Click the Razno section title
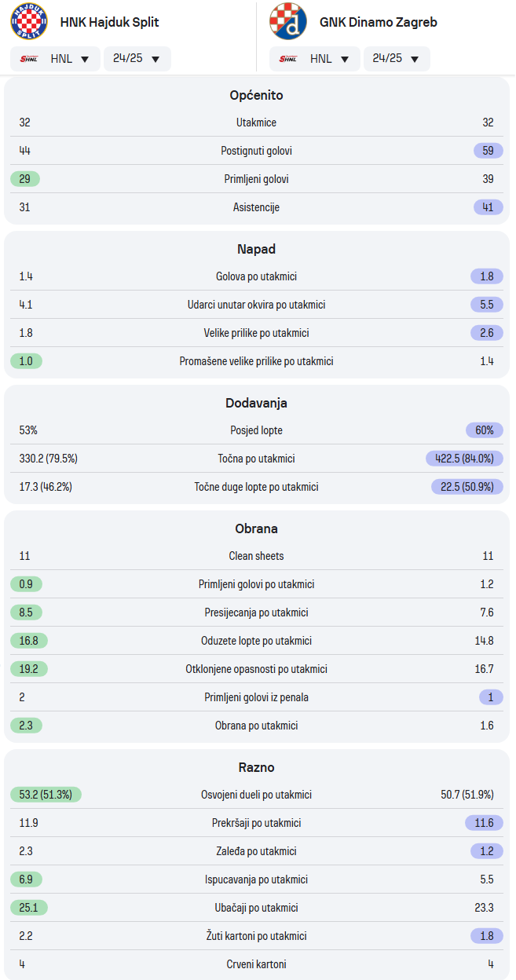 (257, 767)
